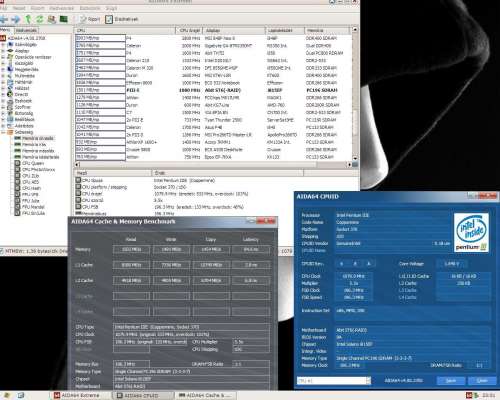Expand the DirectX tree node

coord(3,94)
